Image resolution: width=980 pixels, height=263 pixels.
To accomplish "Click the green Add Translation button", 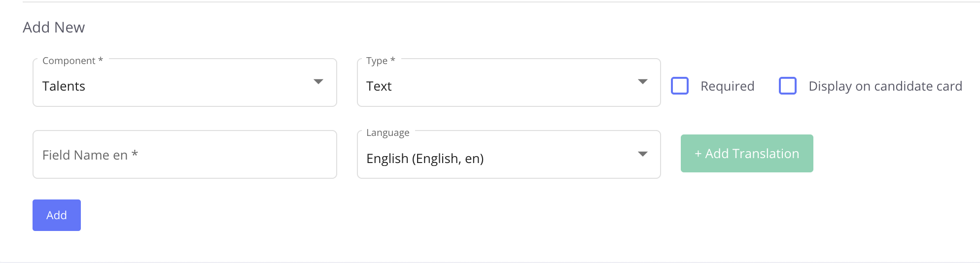I will click(746, 154).
